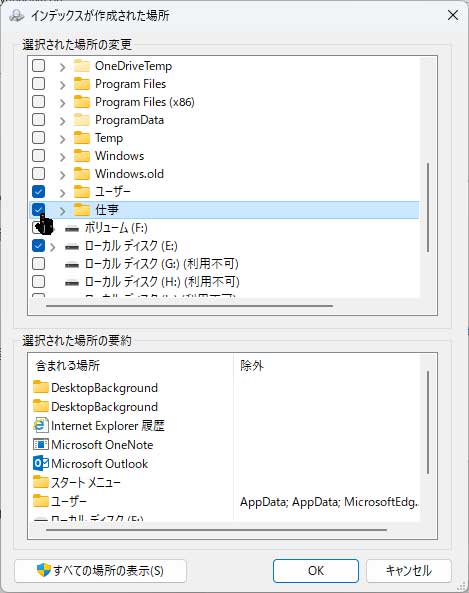Screen dimensions: 469x593
Task: Click すべての場所の表示(S) button
Action: pos(100,571)
